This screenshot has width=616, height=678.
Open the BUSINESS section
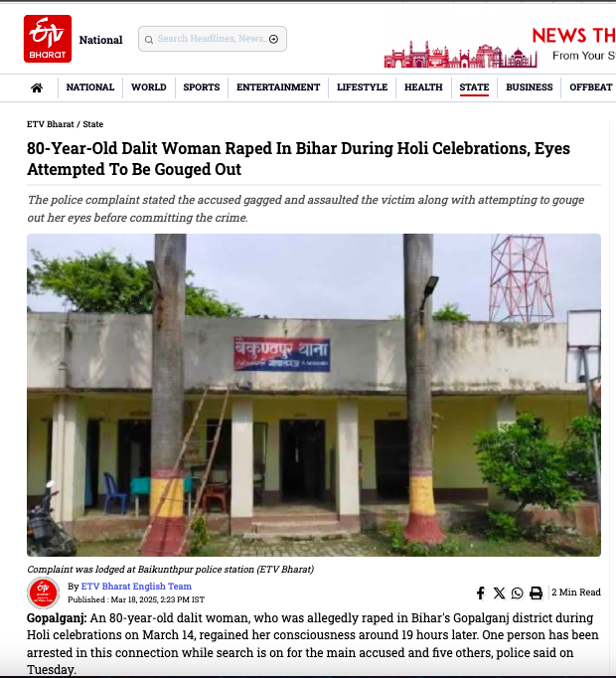530,87
